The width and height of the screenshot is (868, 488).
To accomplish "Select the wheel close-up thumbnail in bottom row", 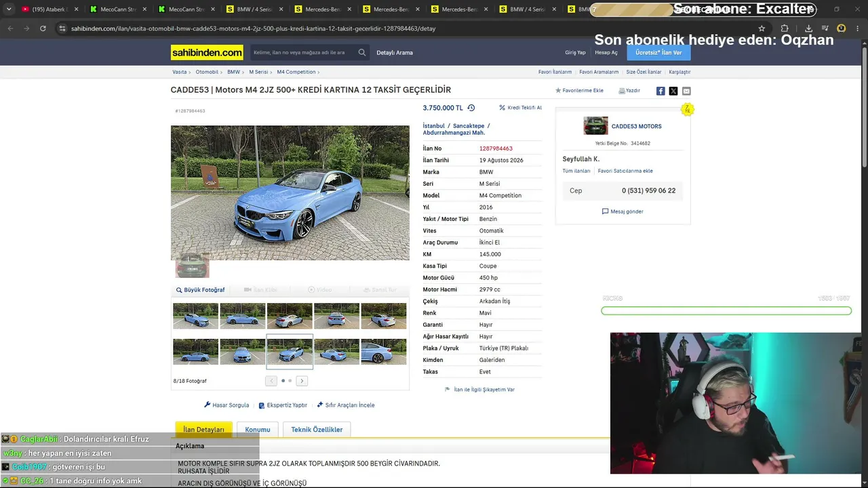I will [x=383, y=352].
